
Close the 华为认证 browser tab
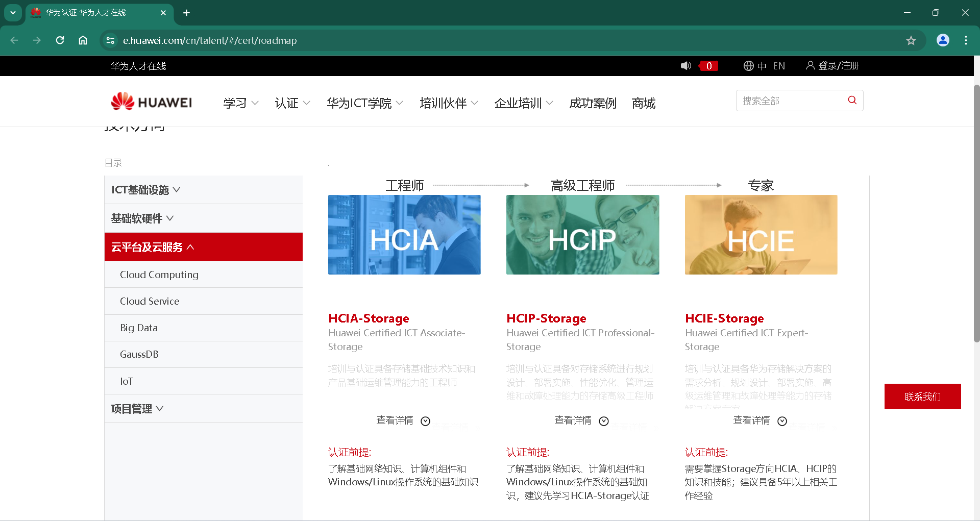163,13
